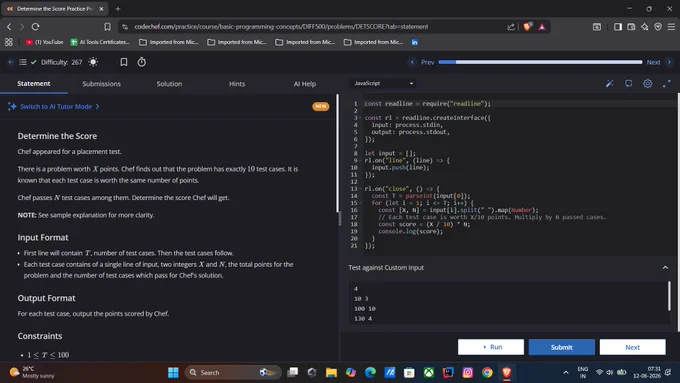Open Brave Leo AI icon

[644, 27]
